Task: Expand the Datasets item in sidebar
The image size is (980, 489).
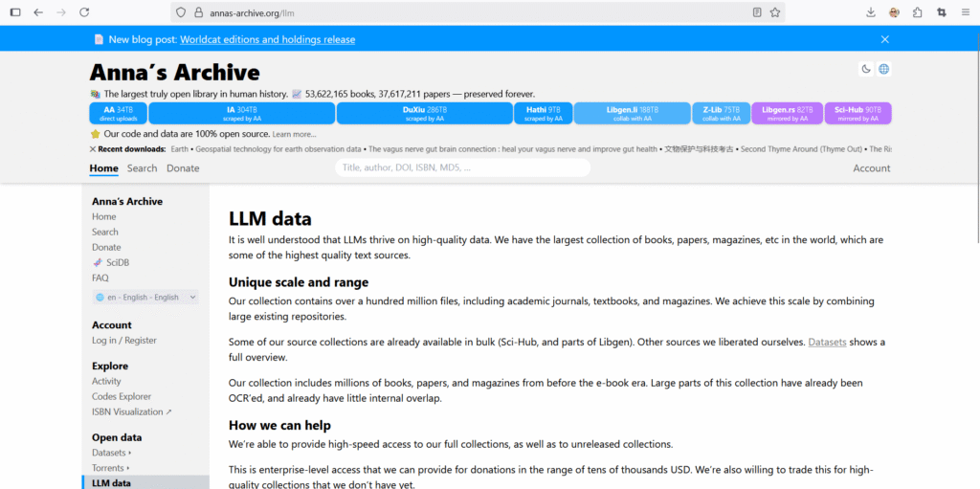Action: pyautogui.click(x=111, y=453)
